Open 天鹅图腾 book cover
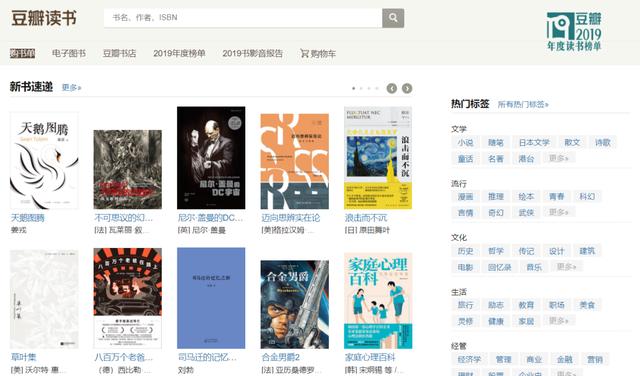Screen dimensions: 640x376 (44, 161)
